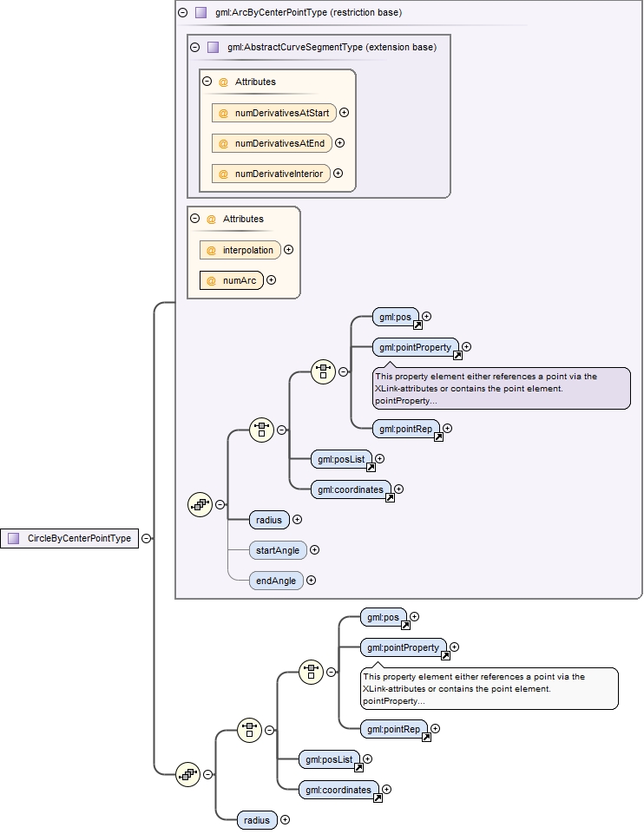Collapse the Attributes group containing interpolation
The height and width of the screenshot is (834, 644).
pos(195,218)
